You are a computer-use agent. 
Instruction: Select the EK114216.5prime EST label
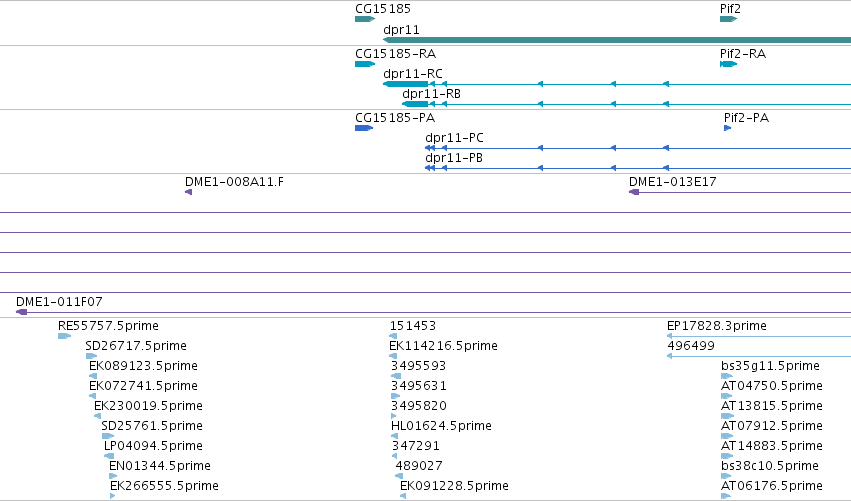[x=443, y=346]
